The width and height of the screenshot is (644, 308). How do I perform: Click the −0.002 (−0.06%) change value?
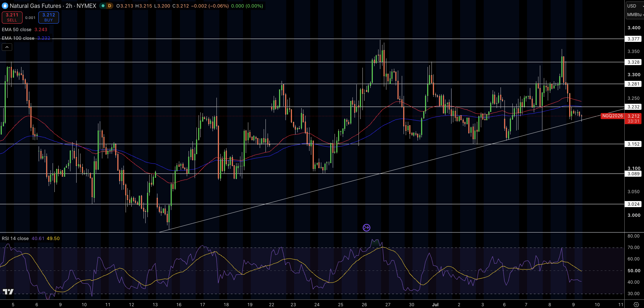[x=210, y=6]
